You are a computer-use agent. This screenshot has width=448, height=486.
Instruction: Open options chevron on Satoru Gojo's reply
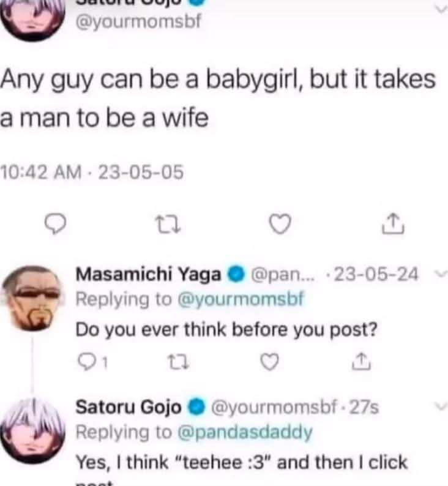(x=442, y=406)
